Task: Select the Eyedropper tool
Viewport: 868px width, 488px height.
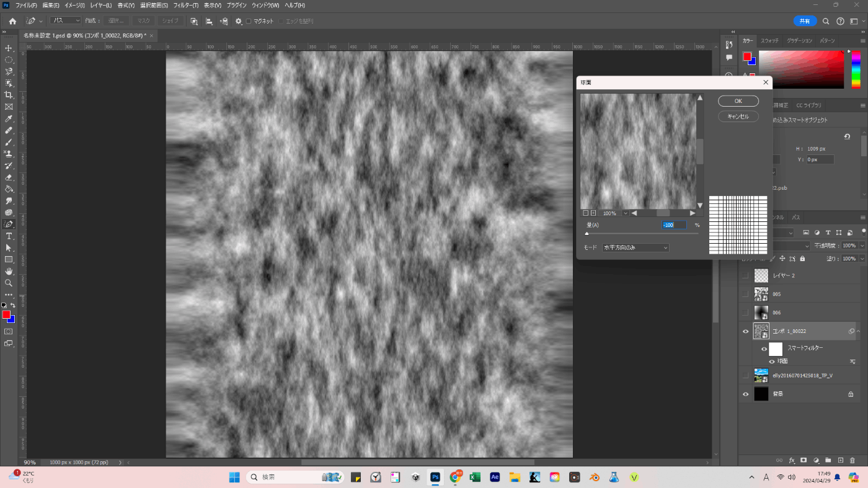Action: (x=9, y=118)
